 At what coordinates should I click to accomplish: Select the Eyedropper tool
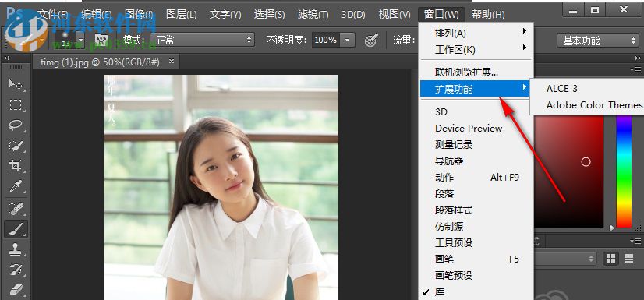(16, 186)
